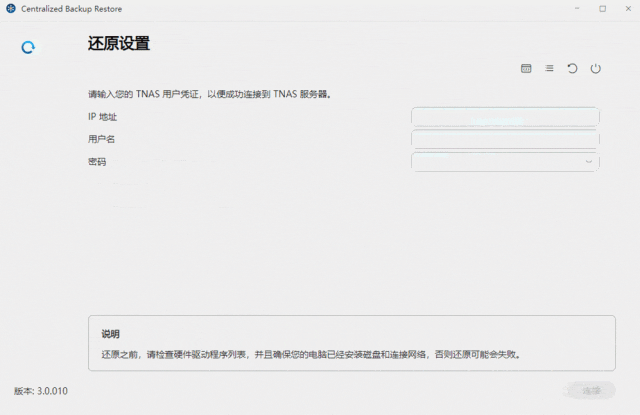Click the 密码 label
The width and height of the screenshot is (640, 415).
coord(97,162)
